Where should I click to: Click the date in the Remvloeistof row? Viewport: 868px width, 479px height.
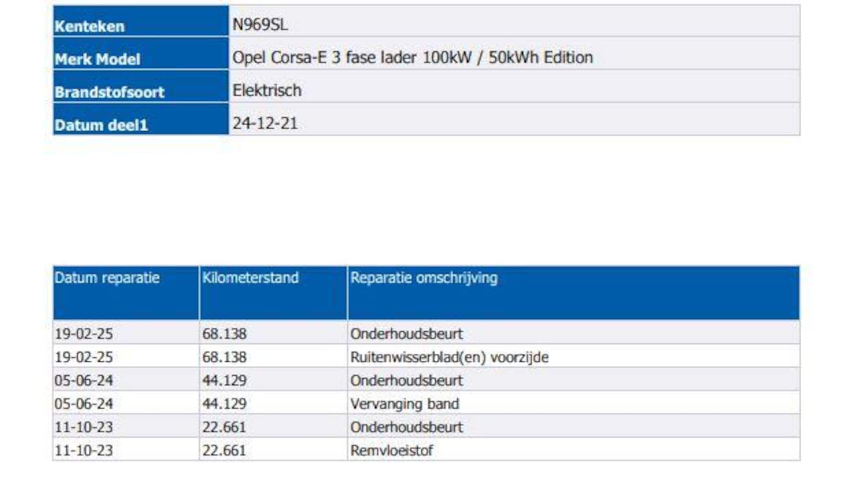(x=84, y=451)
